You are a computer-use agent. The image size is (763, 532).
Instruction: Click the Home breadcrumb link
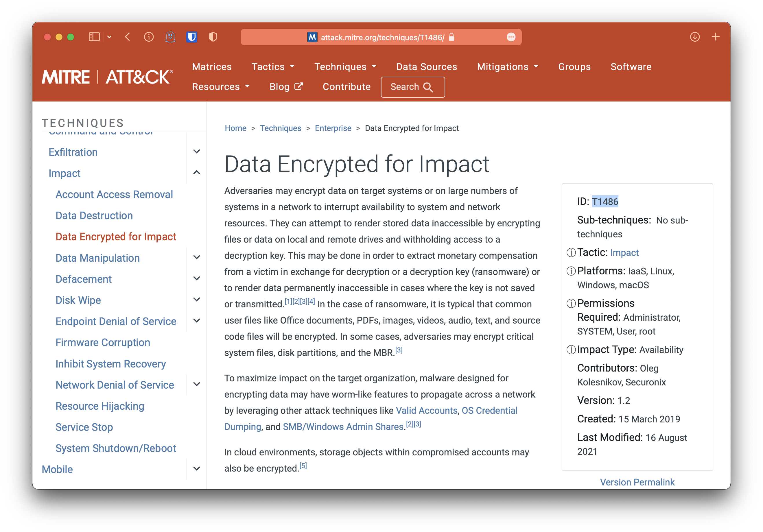235,128
